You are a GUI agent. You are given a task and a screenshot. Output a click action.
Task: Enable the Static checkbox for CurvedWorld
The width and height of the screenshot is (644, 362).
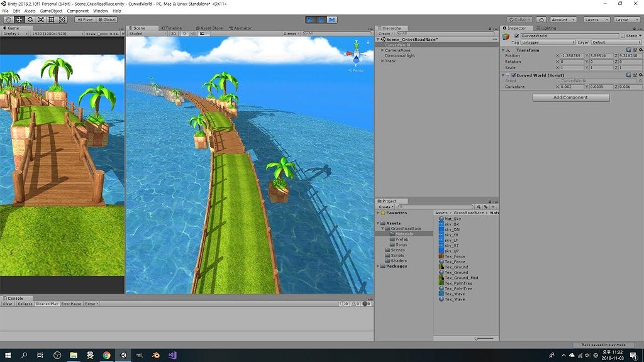pos(623,36)
